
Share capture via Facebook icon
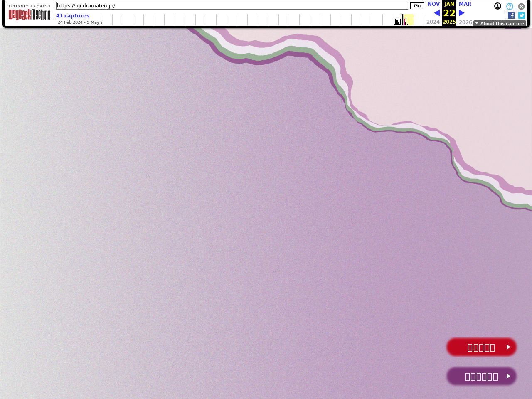[511, 15]
